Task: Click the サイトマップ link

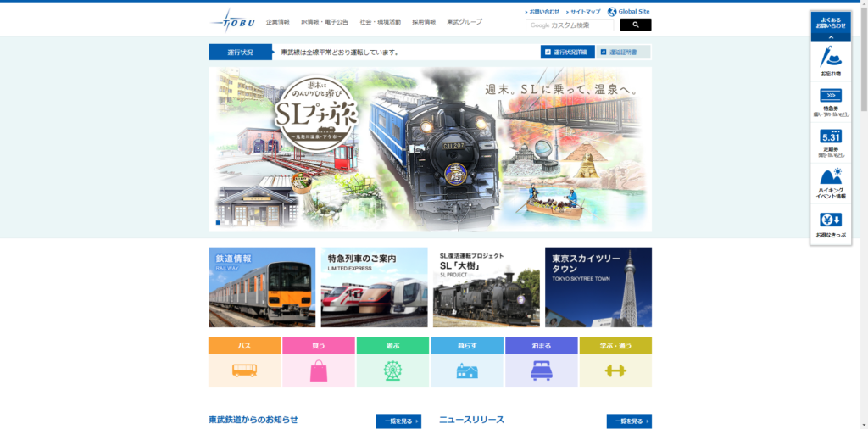Action: [x=585, y=12]
